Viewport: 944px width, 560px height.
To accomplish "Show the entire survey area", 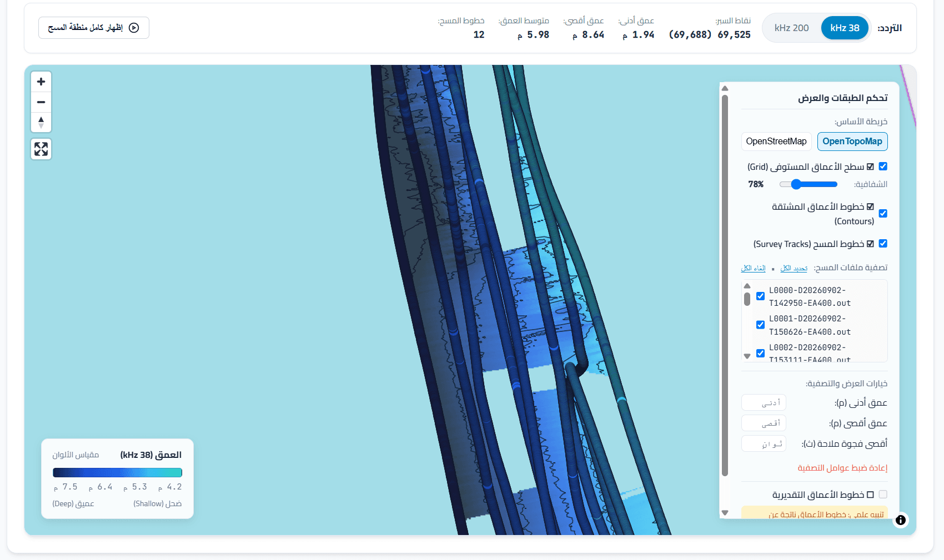I will click(x=94, y=28).
